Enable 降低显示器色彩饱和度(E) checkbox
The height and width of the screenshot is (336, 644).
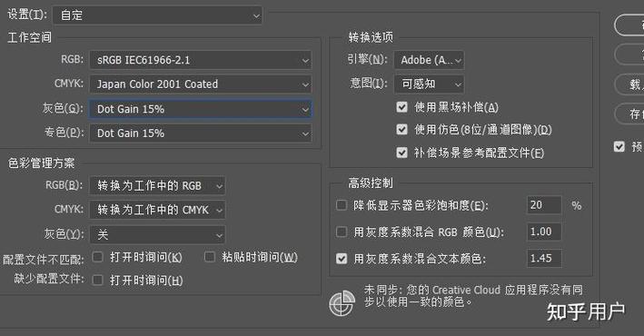342,205
